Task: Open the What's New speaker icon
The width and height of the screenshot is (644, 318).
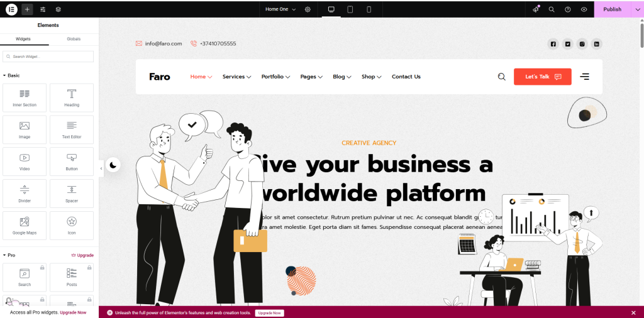Action: (x=536, y=9)
